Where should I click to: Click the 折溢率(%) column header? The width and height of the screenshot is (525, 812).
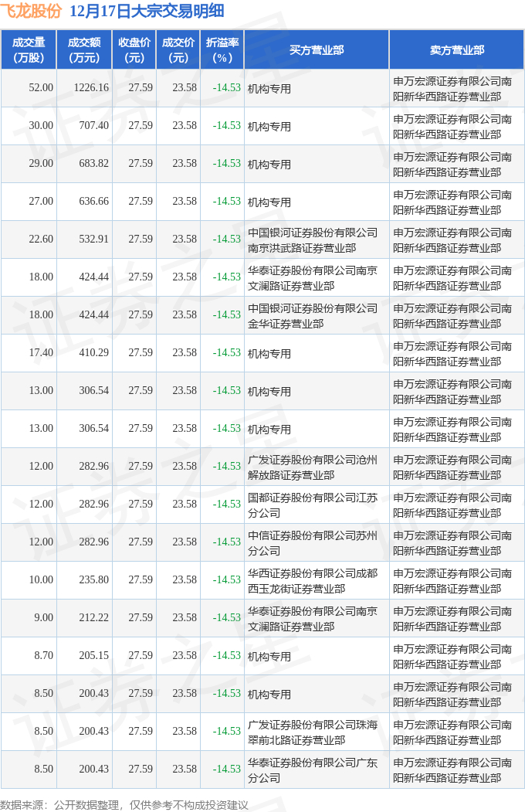pyautogui.click(x=222, y=50)
